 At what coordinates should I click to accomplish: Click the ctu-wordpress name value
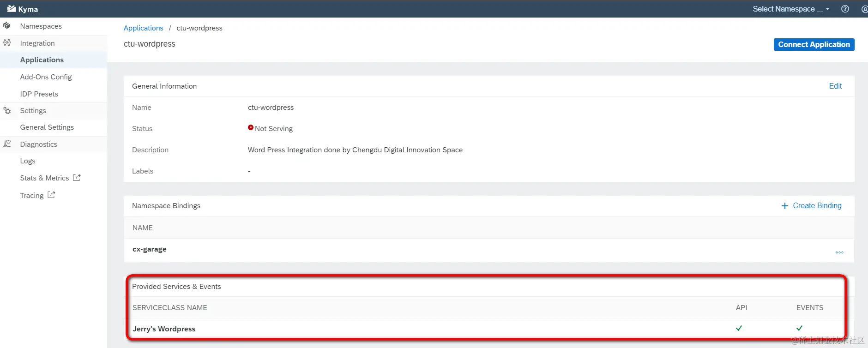coord(271,108)
